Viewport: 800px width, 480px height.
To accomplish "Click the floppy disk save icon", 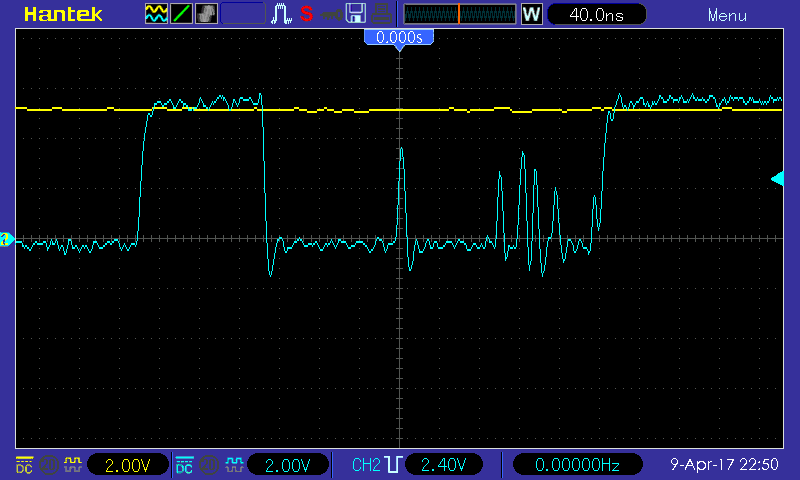I will tap(355, 14).
